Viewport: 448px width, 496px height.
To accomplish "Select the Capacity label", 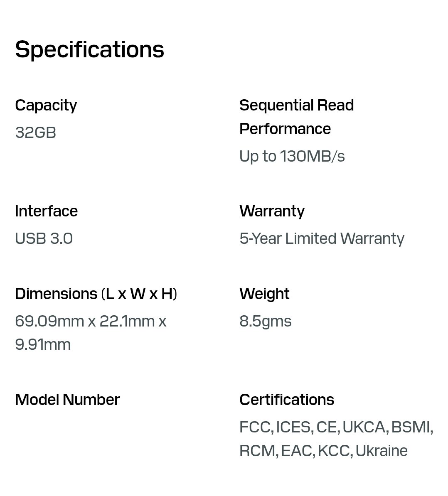I will (x=46, y=105).
